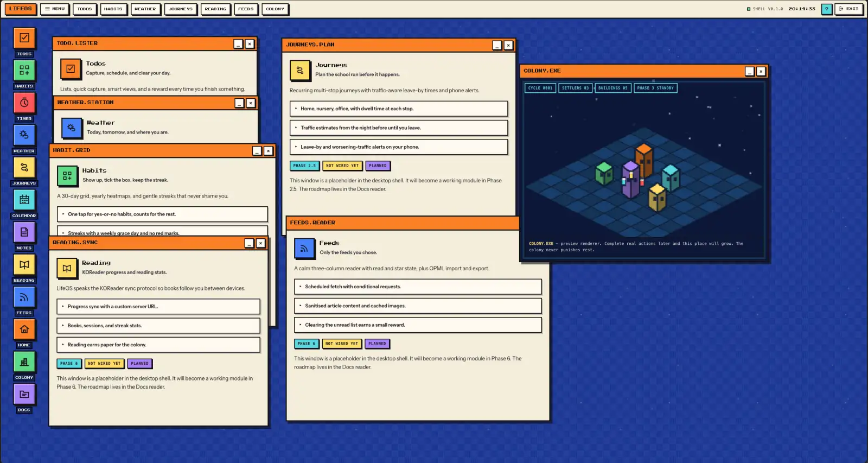Image resolution: width=868 pixels, height=463 pixels.
Task: Select WEATHER in the top bar
Action: pyautogui.click(x=145, y=9)
